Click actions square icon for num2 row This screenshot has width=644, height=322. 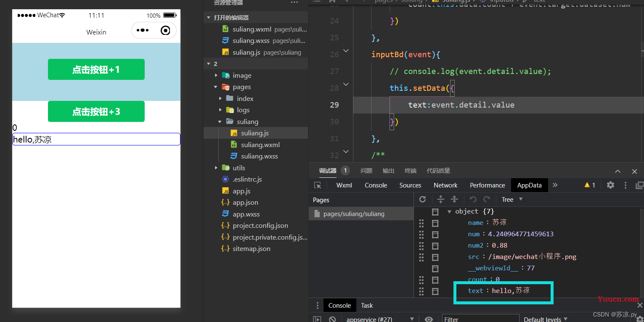[x=435, y=245]
